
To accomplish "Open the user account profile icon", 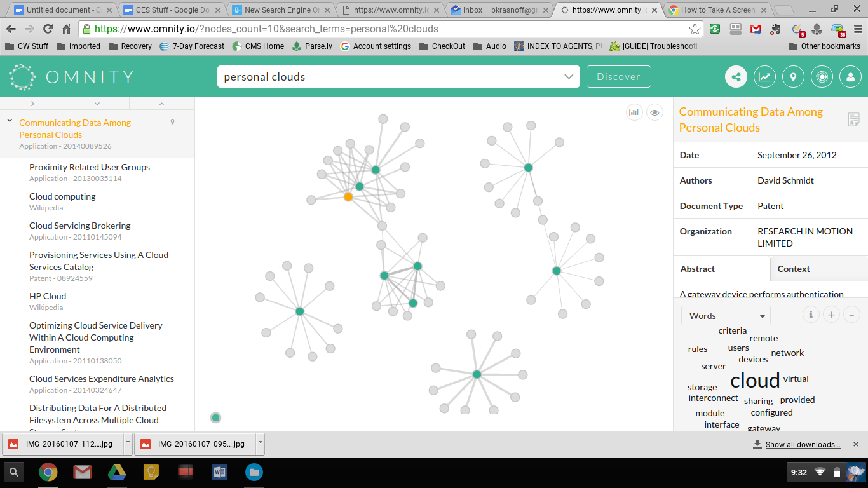I will [850, 77].
